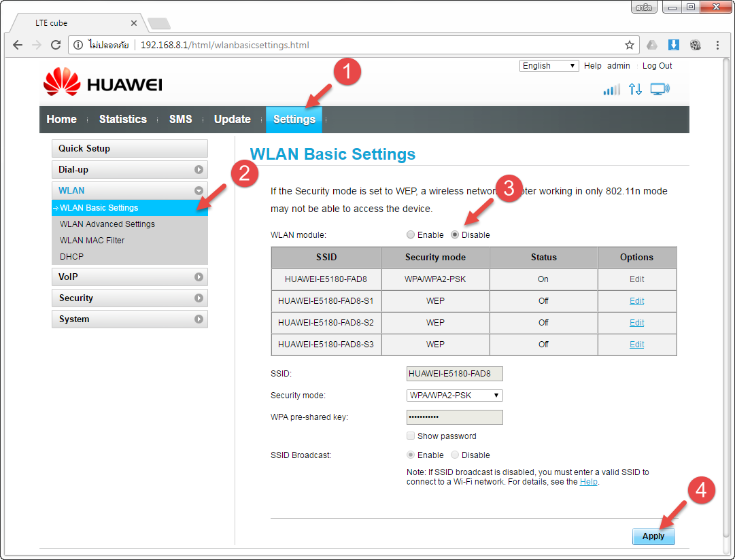Reload the page with the refresh icon
This screenshot has height=560, width=735.
point(56,45)
